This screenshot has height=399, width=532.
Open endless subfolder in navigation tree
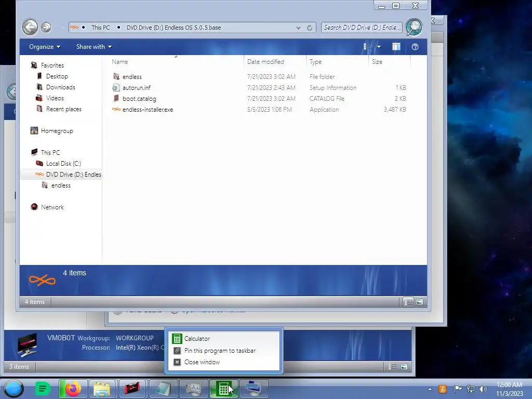[61, 185]
